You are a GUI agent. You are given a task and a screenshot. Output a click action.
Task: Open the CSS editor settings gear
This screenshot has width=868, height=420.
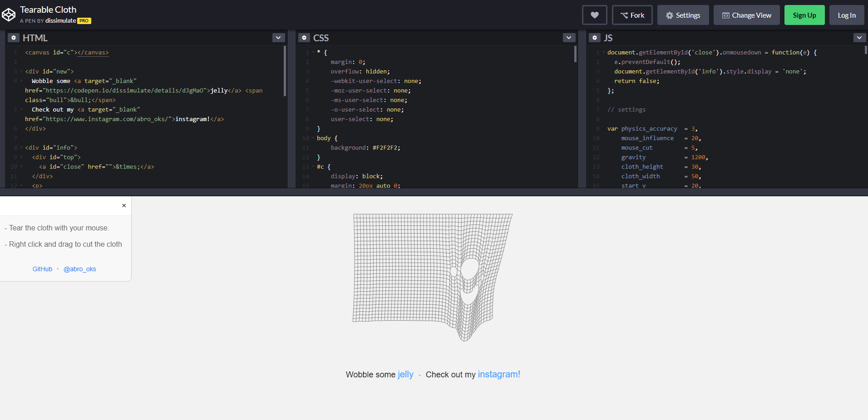304,38
